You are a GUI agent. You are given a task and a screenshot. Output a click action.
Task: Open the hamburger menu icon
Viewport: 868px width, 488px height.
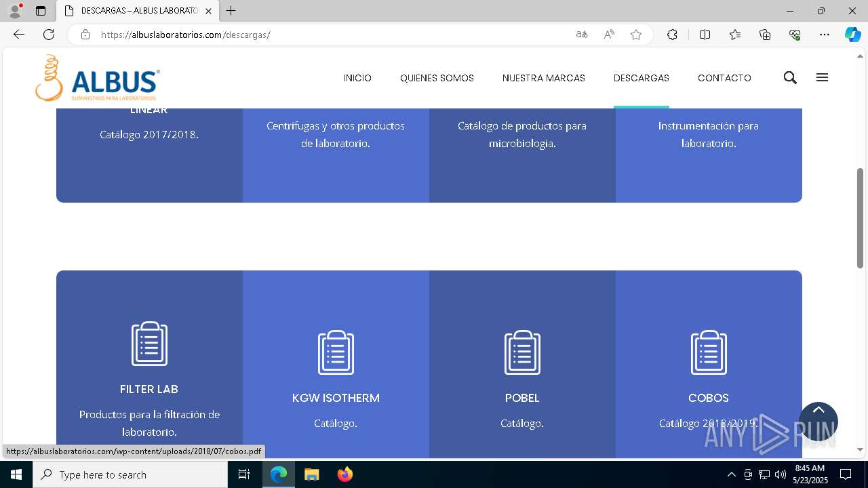(822, 78)
